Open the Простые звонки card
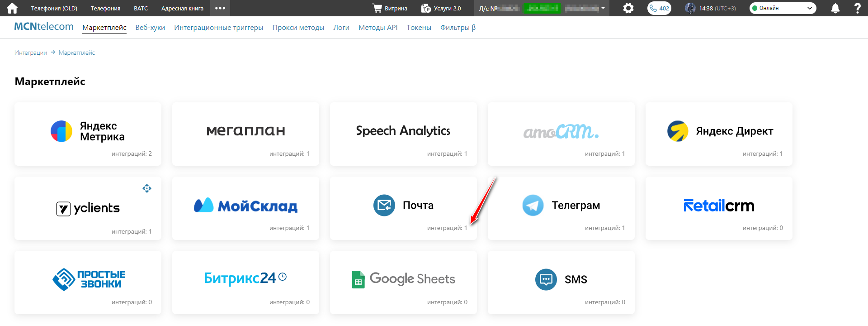The image size is (868, 326). (88, 283)
